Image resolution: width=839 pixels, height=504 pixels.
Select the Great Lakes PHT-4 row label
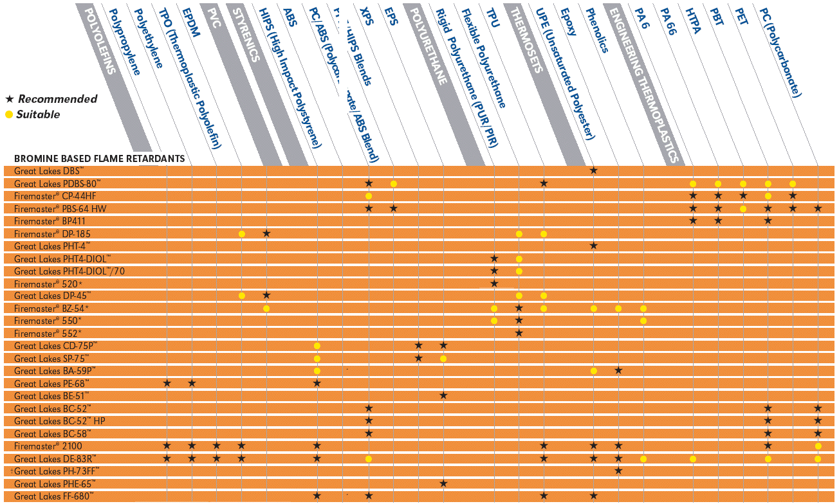click(52, 246)
